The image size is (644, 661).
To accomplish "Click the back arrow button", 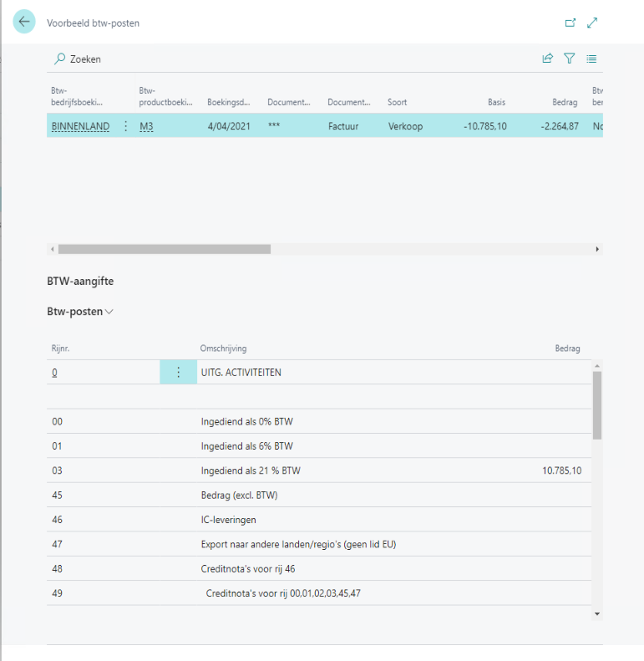I will pyautogui.click(x=24, y=23).
